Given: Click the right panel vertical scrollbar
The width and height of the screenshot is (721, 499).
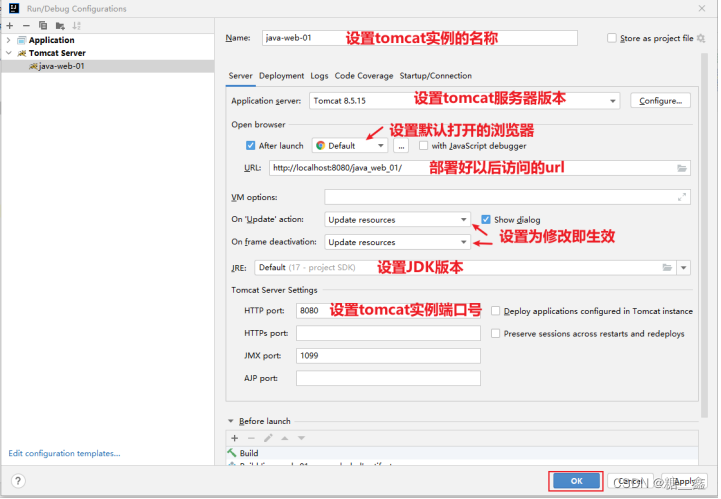Looking at the screenshot, I should coord(704,235).
